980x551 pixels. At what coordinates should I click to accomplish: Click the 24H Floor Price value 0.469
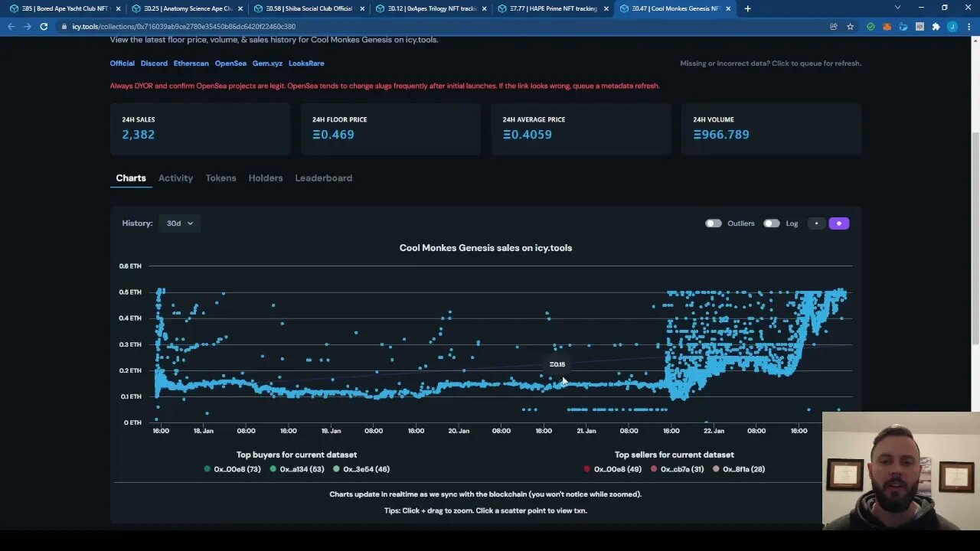tap(333, 135)
